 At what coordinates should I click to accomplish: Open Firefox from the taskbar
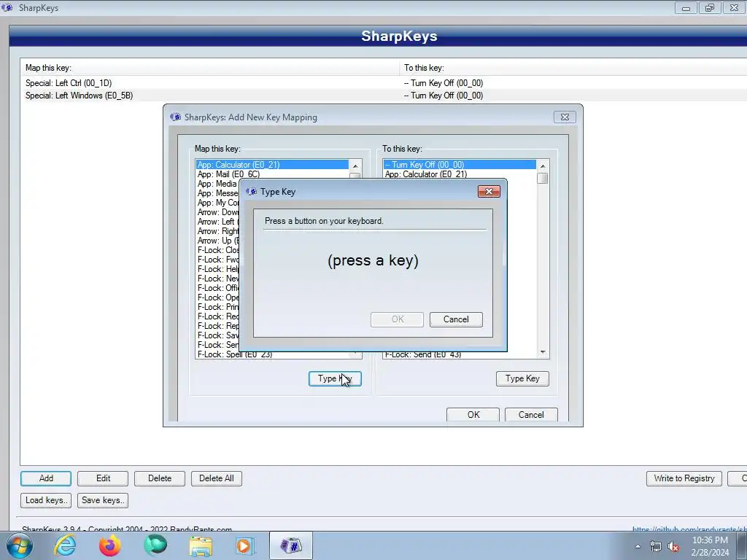(x=110, y=545)
